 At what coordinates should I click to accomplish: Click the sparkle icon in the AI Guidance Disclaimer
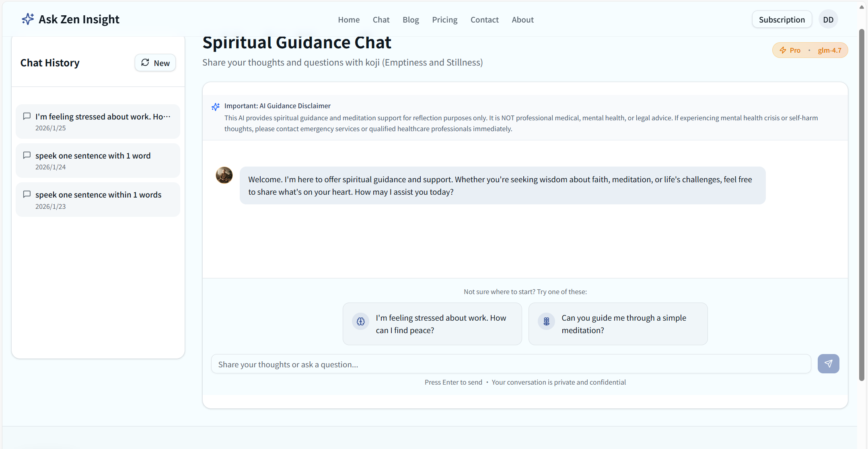[x=216, y=107]
